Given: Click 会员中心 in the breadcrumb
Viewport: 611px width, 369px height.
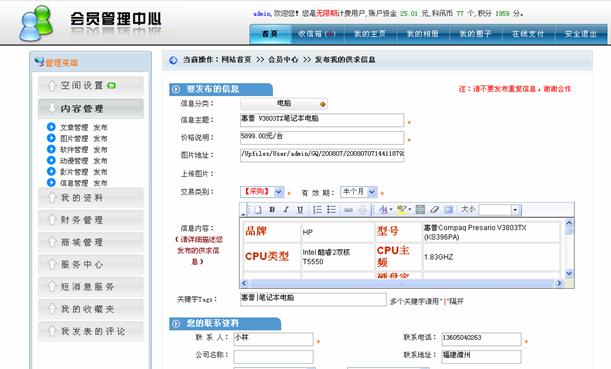Looking at the screenshot, I should coord(283,60).
